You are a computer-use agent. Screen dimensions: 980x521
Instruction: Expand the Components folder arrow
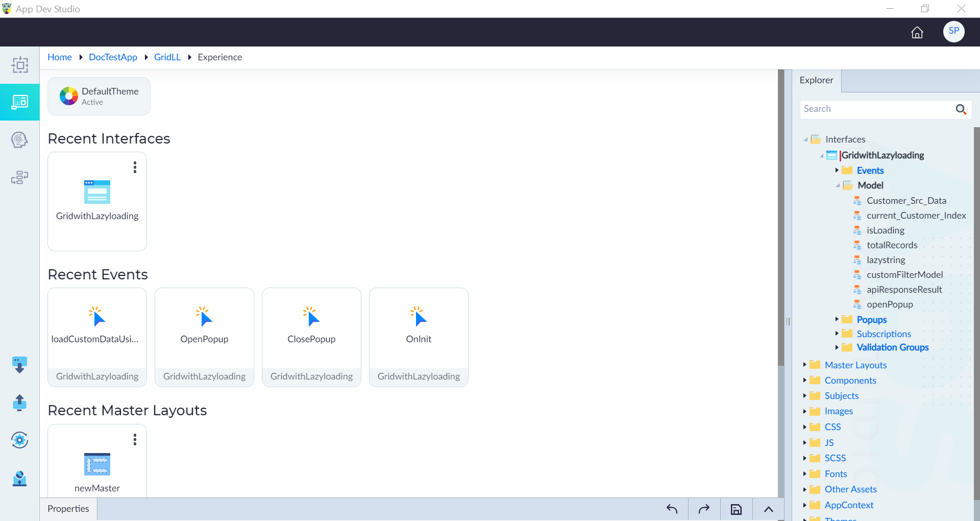coord(804,380)
